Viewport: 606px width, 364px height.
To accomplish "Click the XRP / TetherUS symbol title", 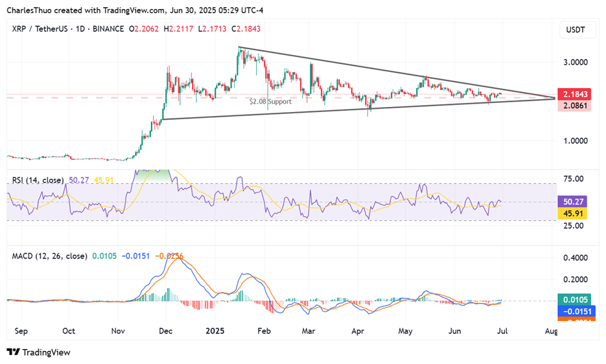I will [40, 29].
